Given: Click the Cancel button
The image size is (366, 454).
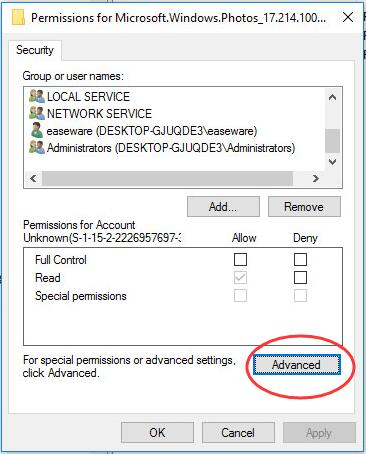Looking at the screenshot, I should pos(238,433).
